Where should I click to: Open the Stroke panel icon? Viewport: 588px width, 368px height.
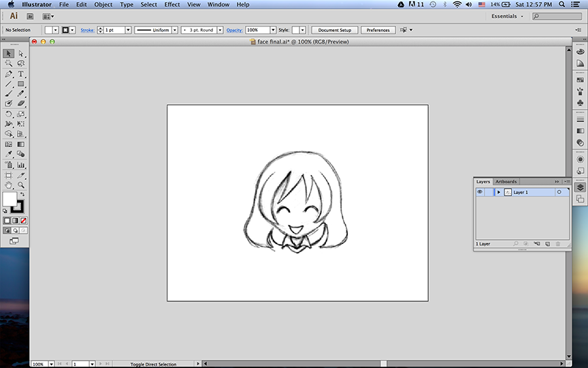pos(580,119)
